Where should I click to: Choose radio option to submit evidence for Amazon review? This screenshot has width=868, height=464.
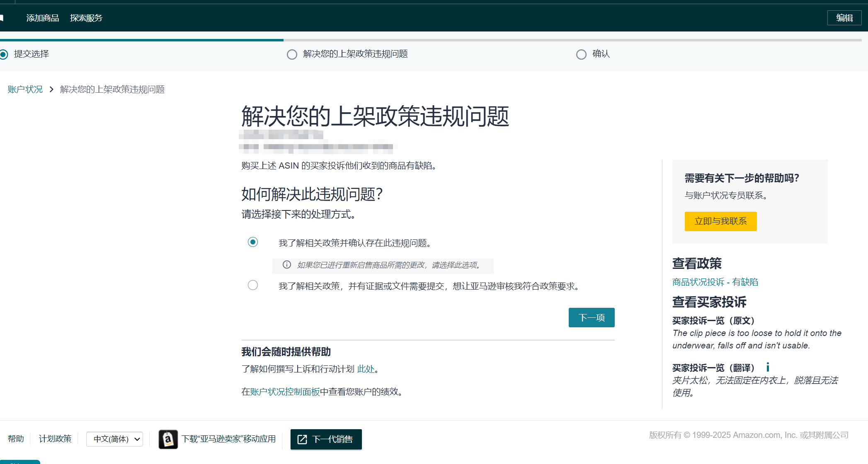253,285
